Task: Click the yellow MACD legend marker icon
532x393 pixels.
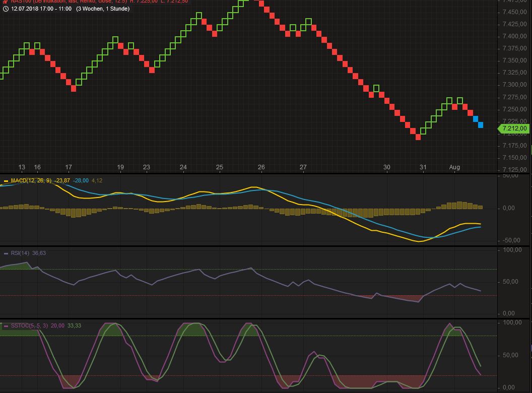Action: tap(6, 180)
